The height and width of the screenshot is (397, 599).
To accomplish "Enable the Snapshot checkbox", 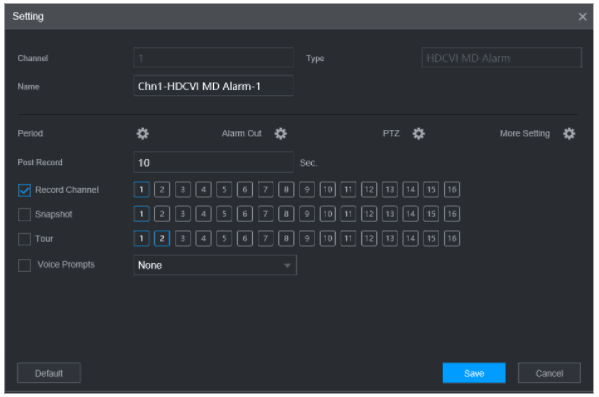I will (x=24, y=214).
